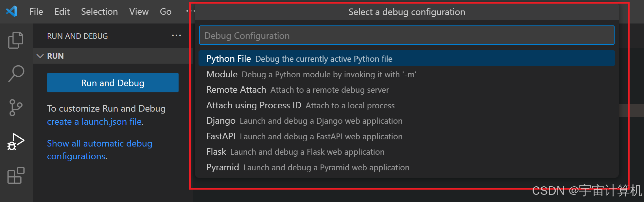Screen dimensions: 644x202
Task: Focus the Debug Configuration input box
Action: point(407,35)
